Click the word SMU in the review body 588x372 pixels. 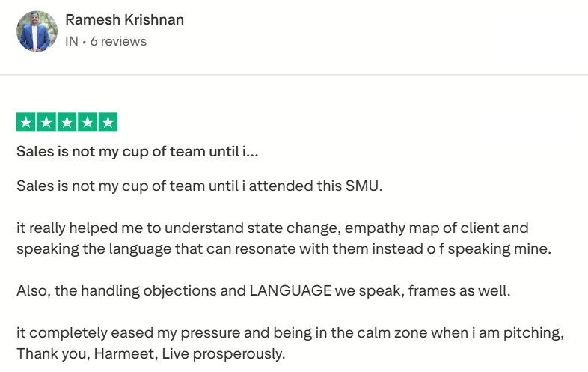click(x=365, y=186)
